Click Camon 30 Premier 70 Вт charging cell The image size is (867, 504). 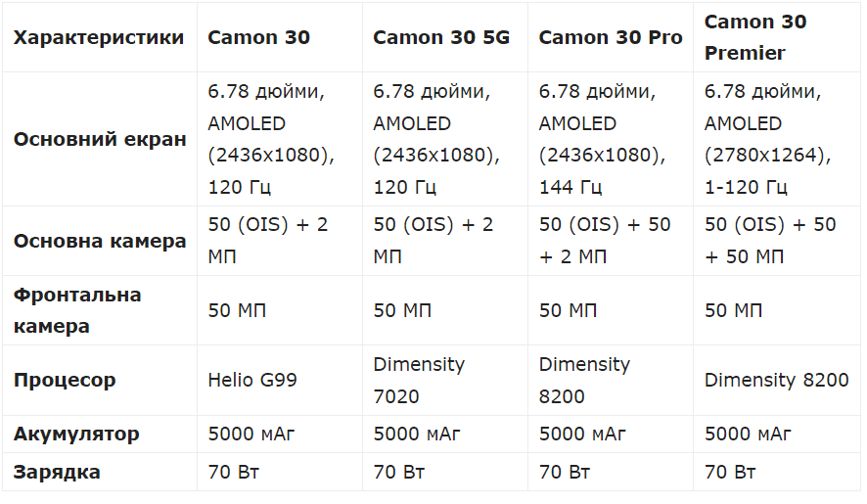tap(730, 473)
